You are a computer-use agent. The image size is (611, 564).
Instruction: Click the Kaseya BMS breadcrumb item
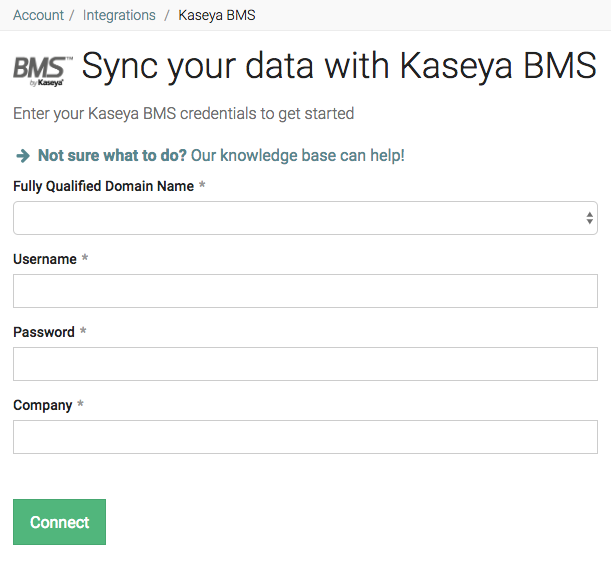coord(217,15)
